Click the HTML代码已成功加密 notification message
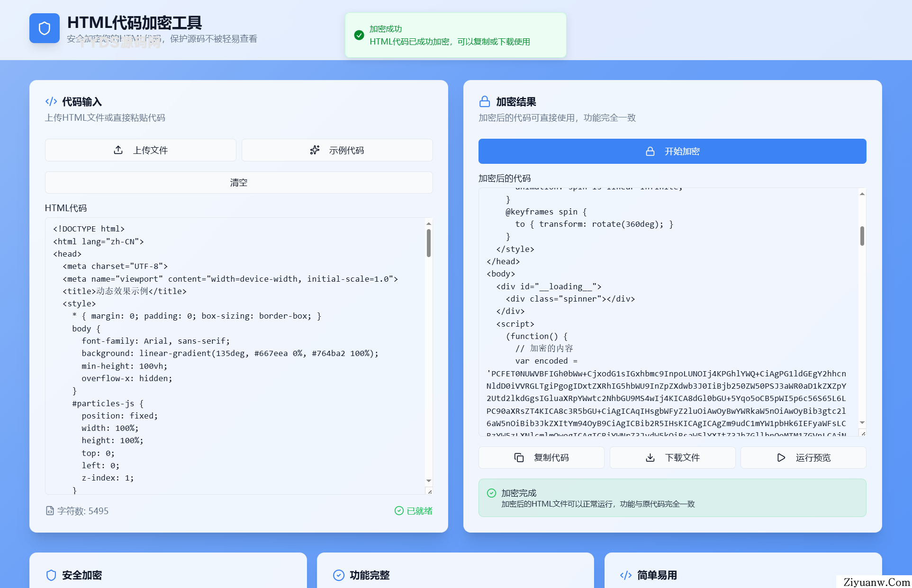 [450, 42]
